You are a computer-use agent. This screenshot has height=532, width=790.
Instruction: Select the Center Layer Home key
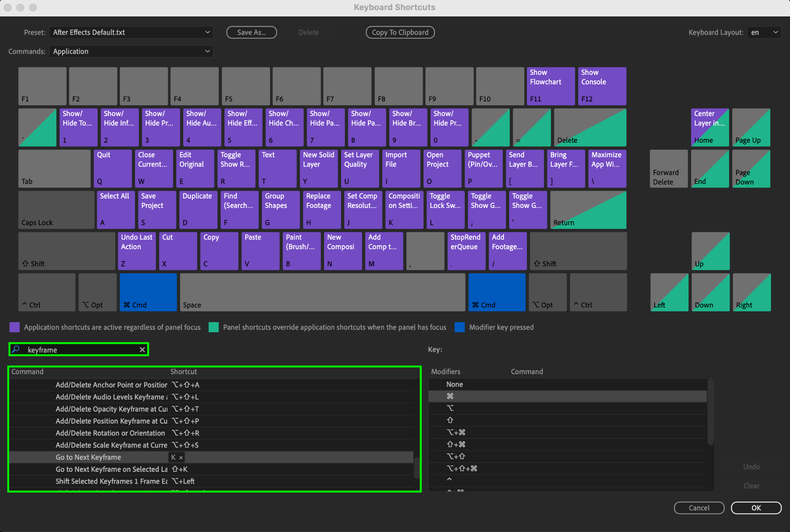click(x=709, y=127)
